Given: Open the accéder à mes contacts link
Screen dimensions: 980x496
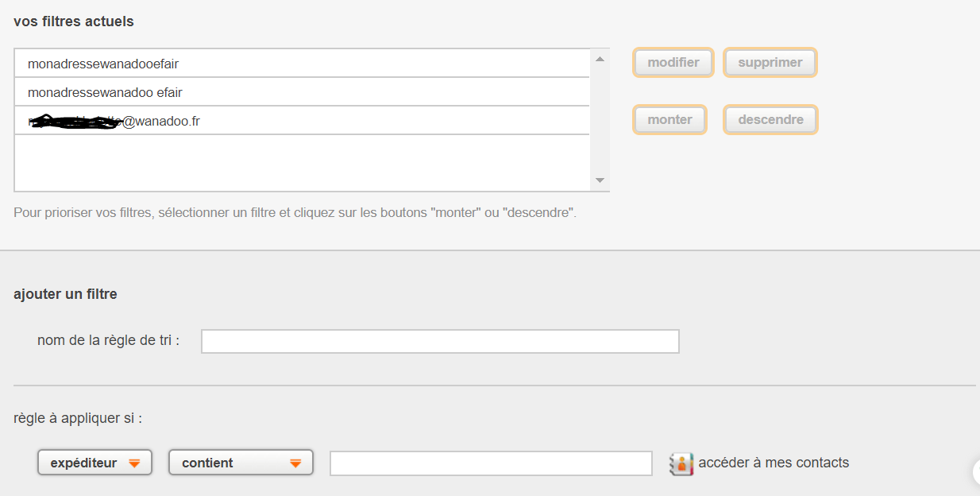Looking at the screenshot, I should pos(774,463).
